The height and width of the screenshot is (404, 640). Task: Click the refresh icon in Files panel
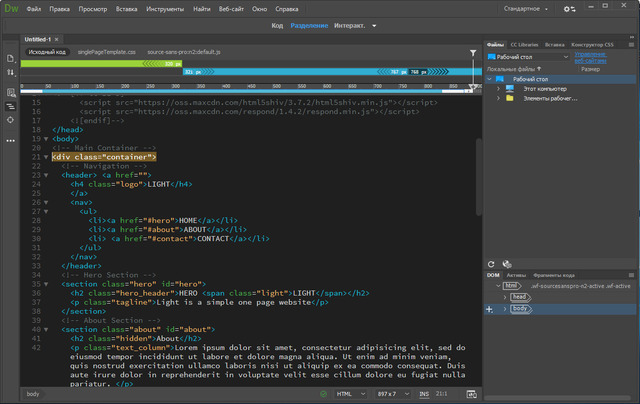pyautogui.click(x=491, y=263)
